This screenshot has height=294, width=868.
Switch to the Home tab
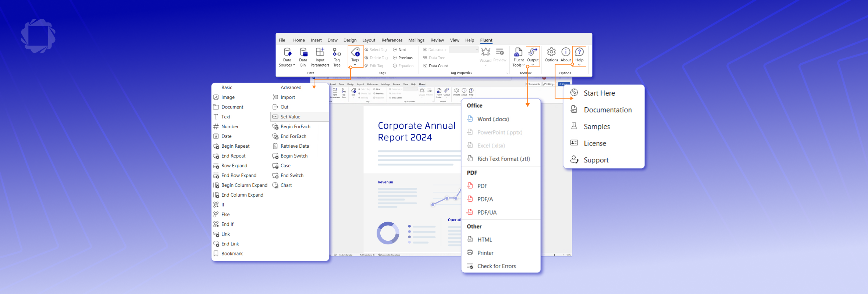click(x=299, y=40)
